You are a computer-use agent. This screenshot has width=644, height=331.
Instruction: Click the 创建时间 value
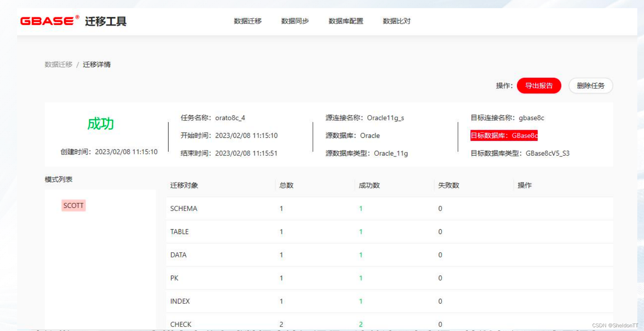[126, 152]
